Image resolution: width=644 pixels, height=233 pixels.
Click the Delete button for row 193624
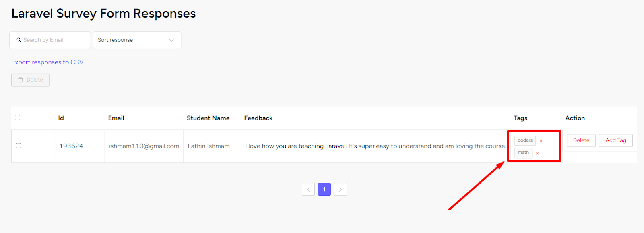[x=581, y=140]
